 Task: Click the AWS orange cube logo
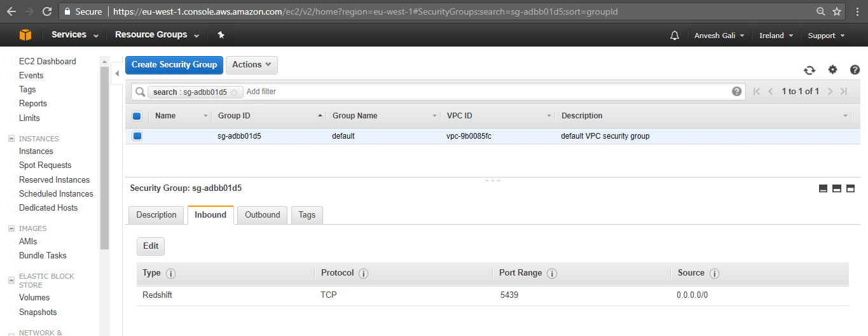(x=25, y=35)
